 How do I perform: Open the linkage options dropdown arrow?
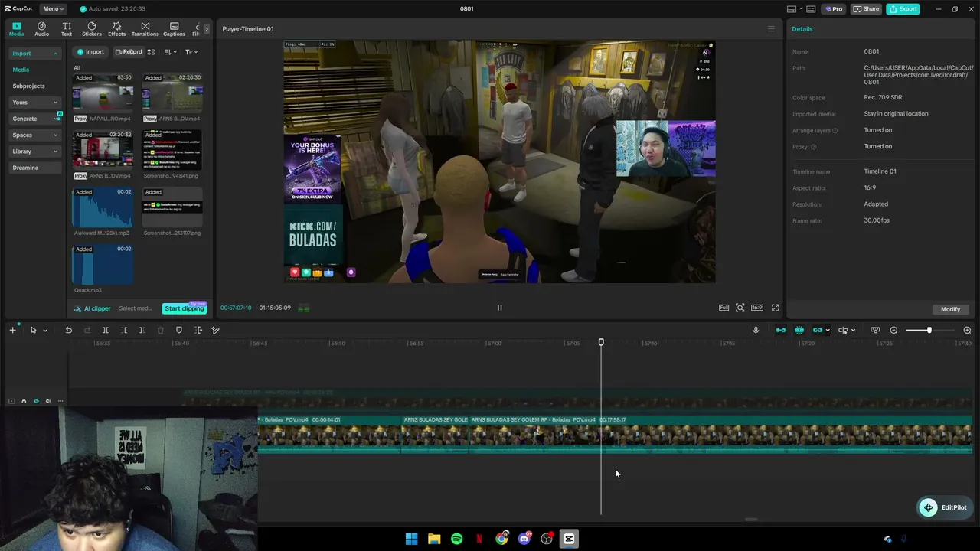click(828, 331)
